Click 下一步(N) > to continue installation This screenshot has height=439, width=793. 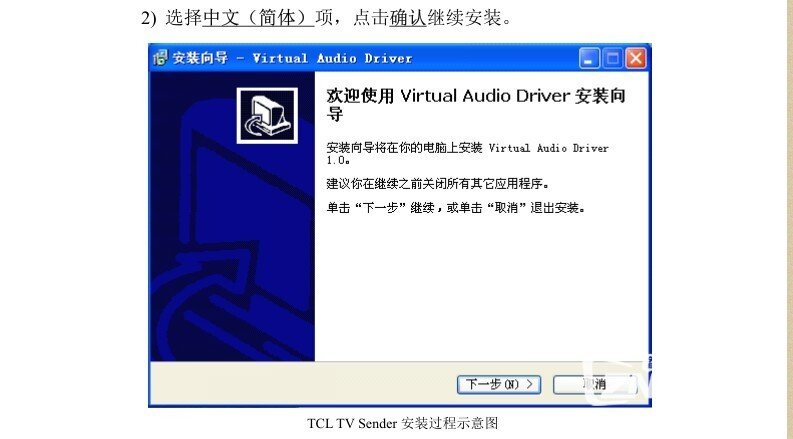click(x=499, y=384)
